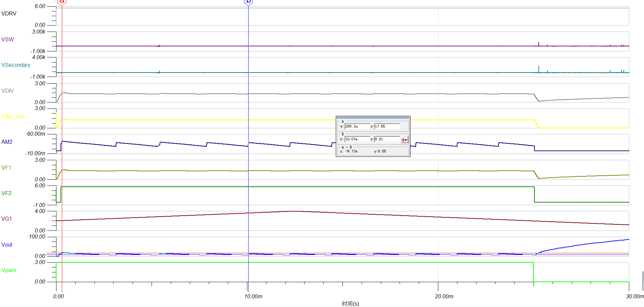The width and height of the screenshot is (644, 307).
Task: Select the Vpwm trace label
Action: click(x=9, y=270)
